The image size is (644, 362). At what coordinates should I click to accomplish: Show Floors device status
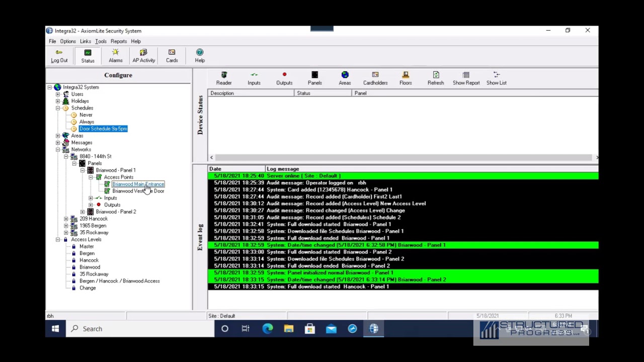406,78
